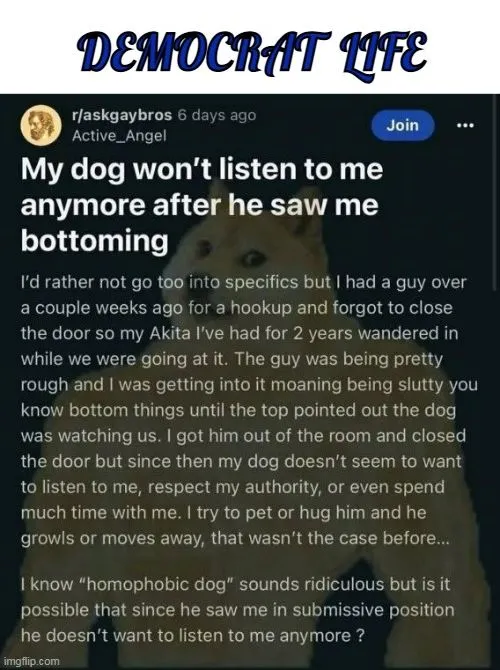
Task: Click the scrollbar on the right edge
Action: tap(495, 192)
